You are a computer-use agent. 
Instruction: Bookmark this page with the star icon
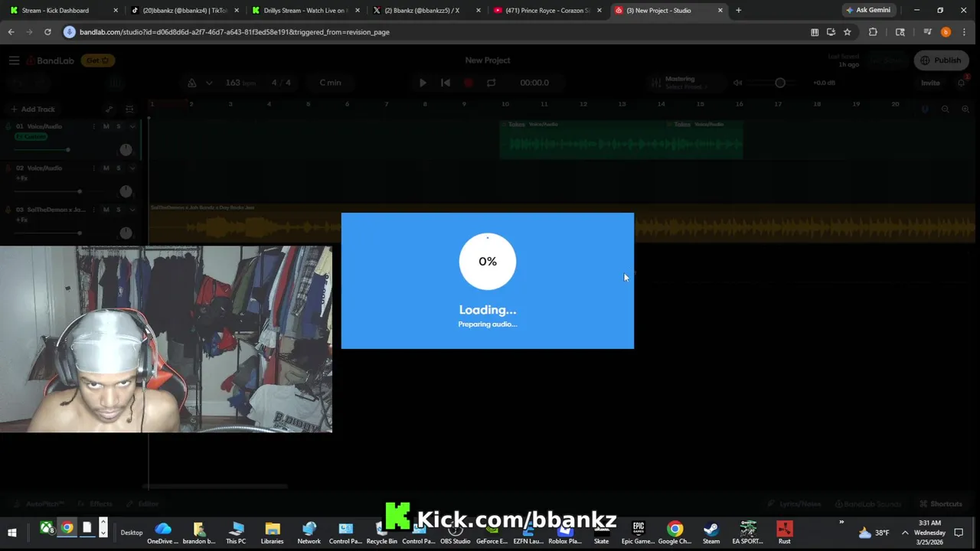848,32
